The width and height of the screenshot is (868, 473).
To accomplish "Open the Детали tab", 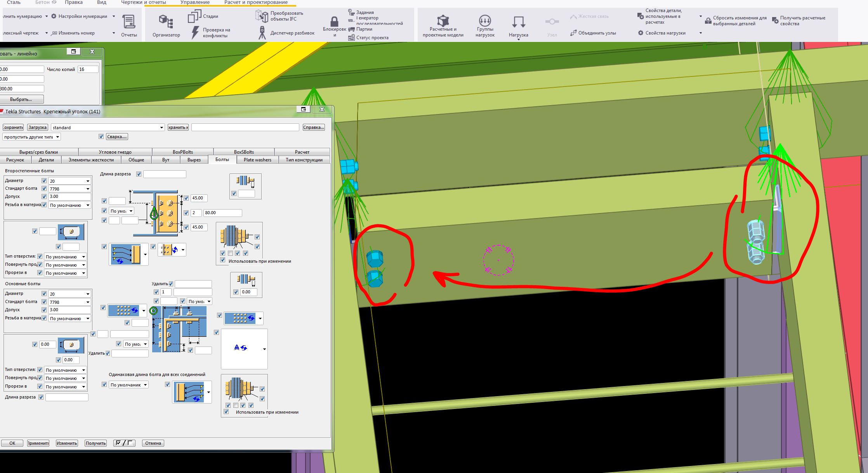I will tap(46, 160).
